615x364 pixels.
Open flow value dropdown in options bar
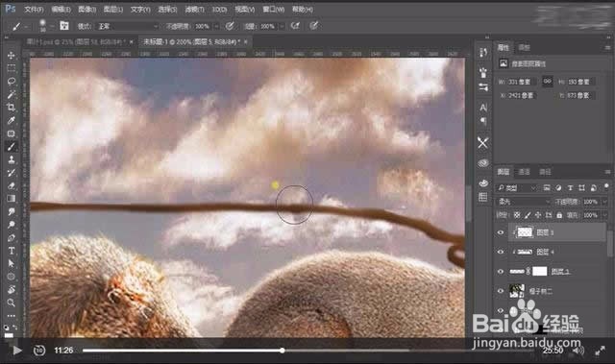[282, 26]
